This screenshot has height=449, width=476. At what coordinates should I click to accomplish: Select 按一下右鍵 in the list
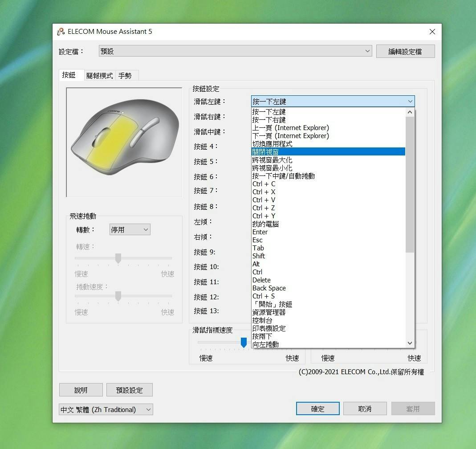click(x=329, y=120)
